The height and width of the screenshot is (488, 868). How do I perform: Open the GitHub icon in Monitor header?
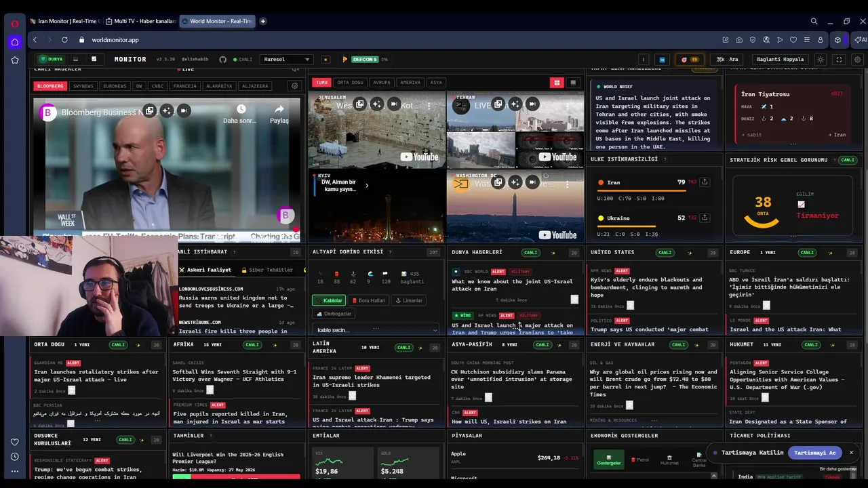pos(222,60)
